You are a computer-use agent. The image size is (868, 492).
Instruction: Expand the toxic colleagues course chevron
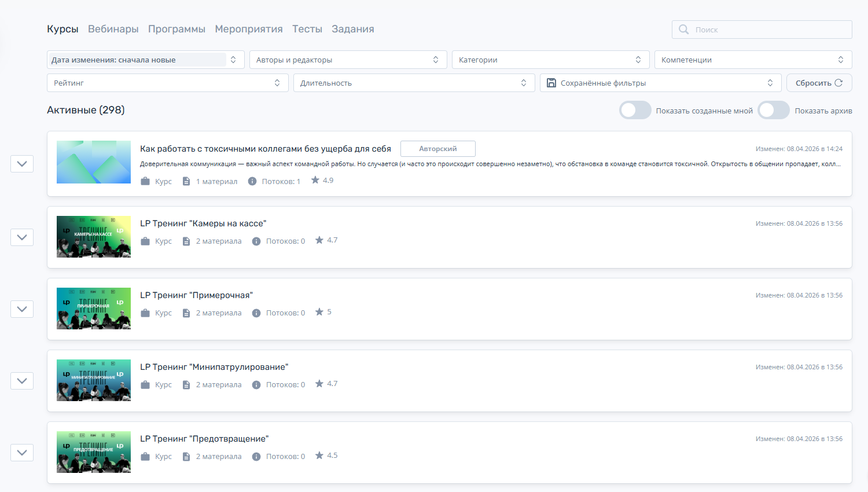point(22,164)
